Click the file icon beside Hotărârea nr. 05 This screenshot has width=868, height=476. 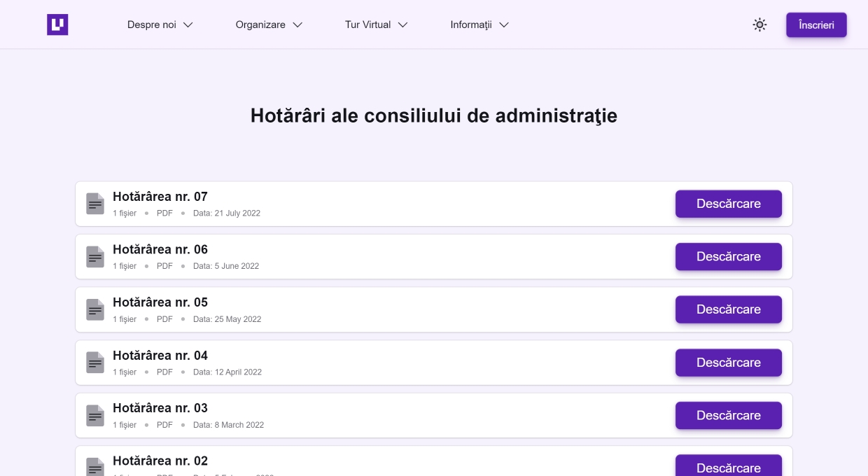pos(95,309)
